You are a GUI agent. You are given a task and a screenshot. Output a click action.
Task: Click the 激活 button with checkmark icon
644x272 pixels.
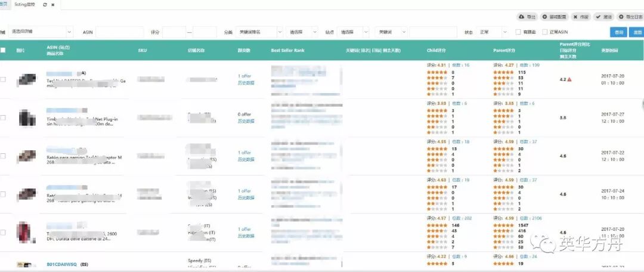603,17
